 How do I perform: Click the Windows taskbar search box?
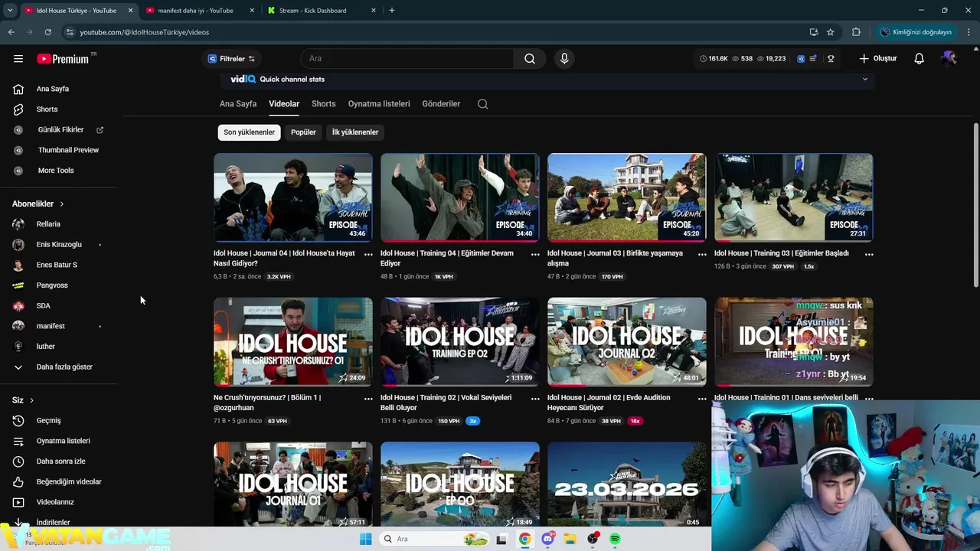click(x=435, y=539)
